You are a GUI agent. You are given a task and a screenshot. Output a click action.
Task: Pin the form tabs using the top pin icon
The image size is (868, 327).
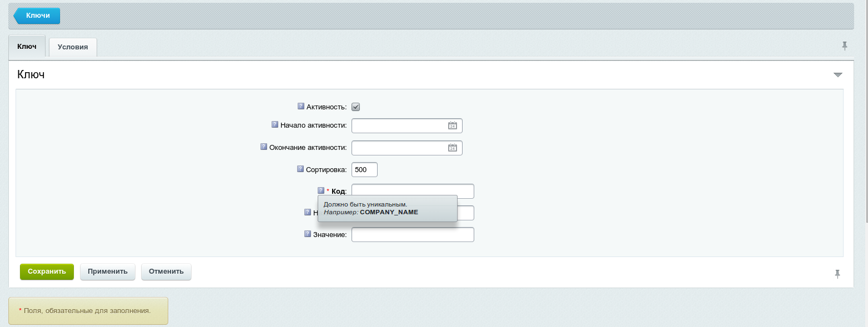click(x=845, y=46)
